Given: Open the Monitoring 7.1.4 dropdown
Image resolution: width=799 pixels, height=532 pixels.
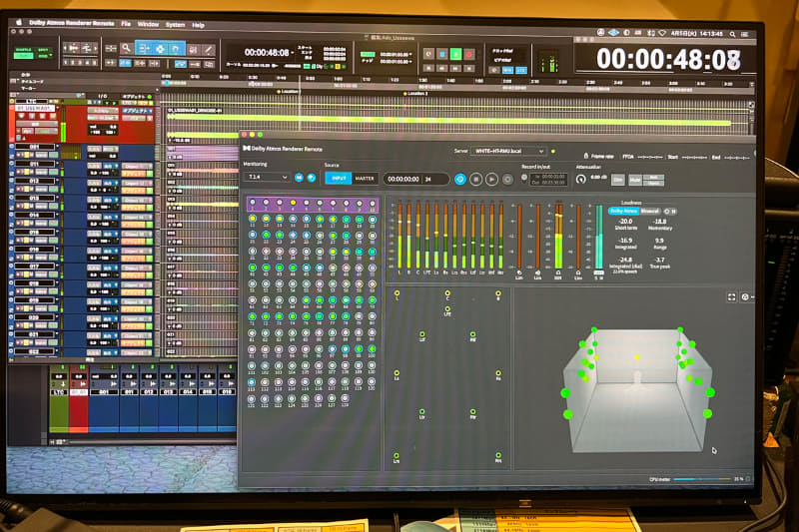Looking at the screenshot, I should click(x=267, y=177).
